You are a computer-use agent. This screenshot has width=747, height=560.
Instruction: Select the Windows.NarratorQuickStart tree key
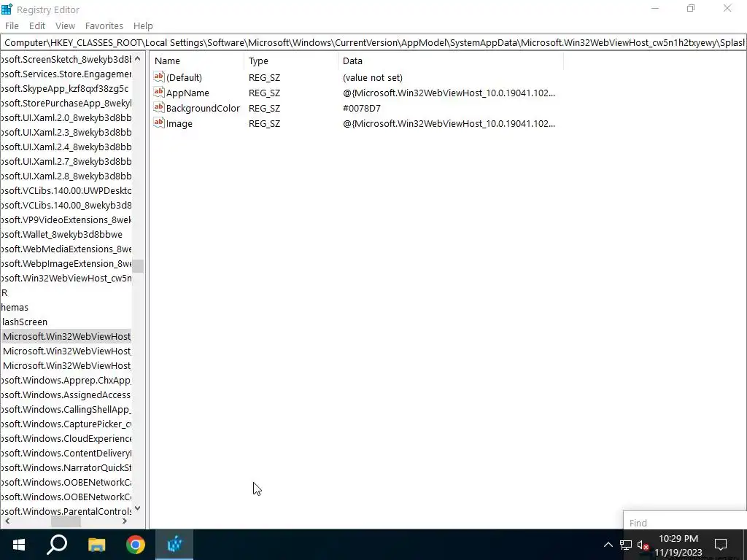(x=66, y=467)
